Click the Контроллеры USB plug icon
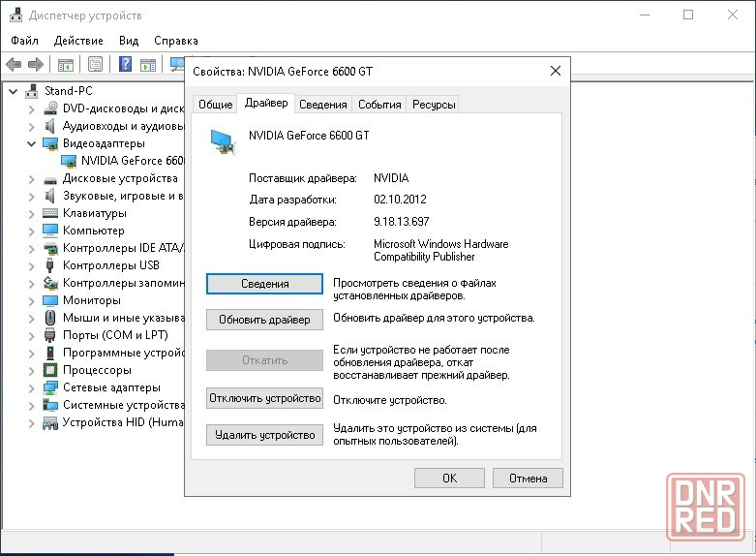This screenshot has width=756, height=556. point(49,265)
